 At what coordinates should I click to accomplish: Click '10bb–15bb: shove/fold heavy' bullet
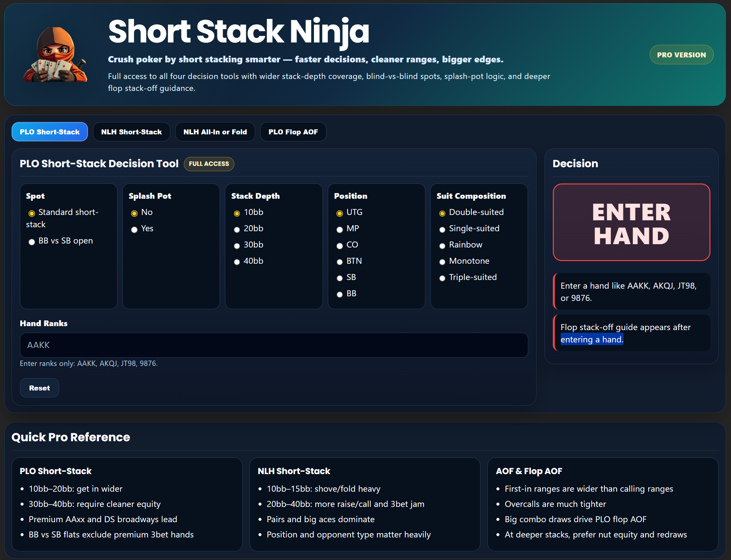tap(323, 489)
